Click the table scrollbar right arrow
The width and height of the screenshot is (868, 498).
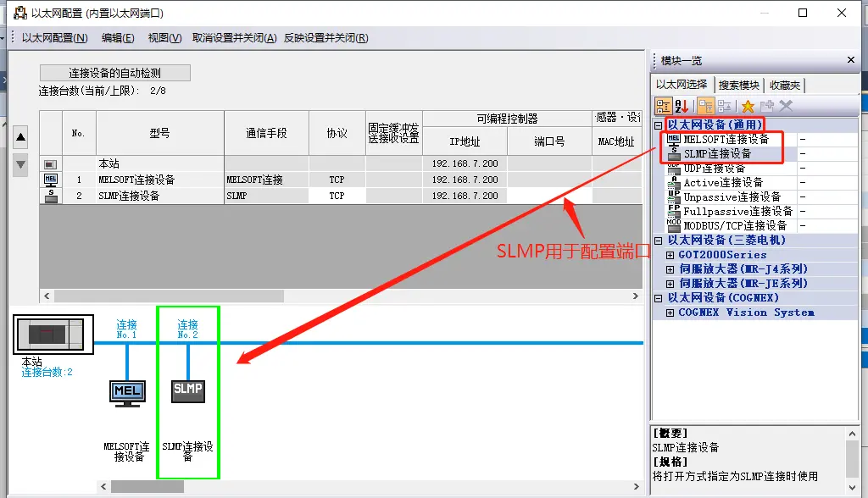point(636,296)
